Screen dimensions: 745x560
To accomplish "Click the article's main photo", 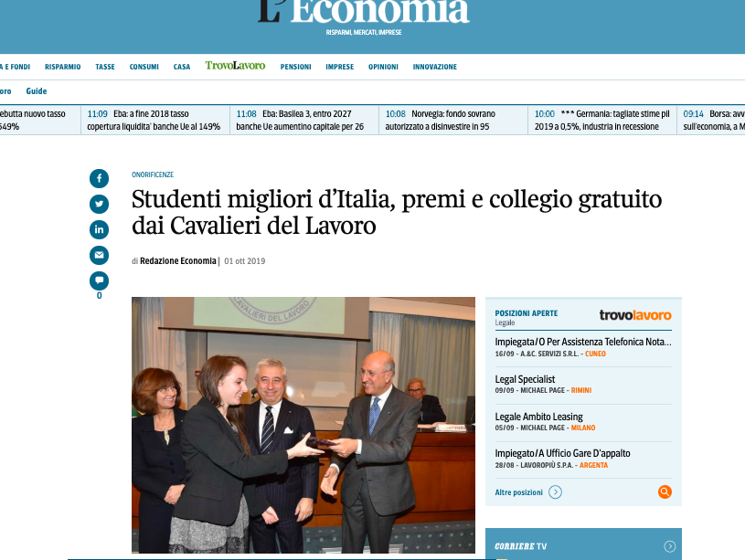I will (x=303, y=425).
